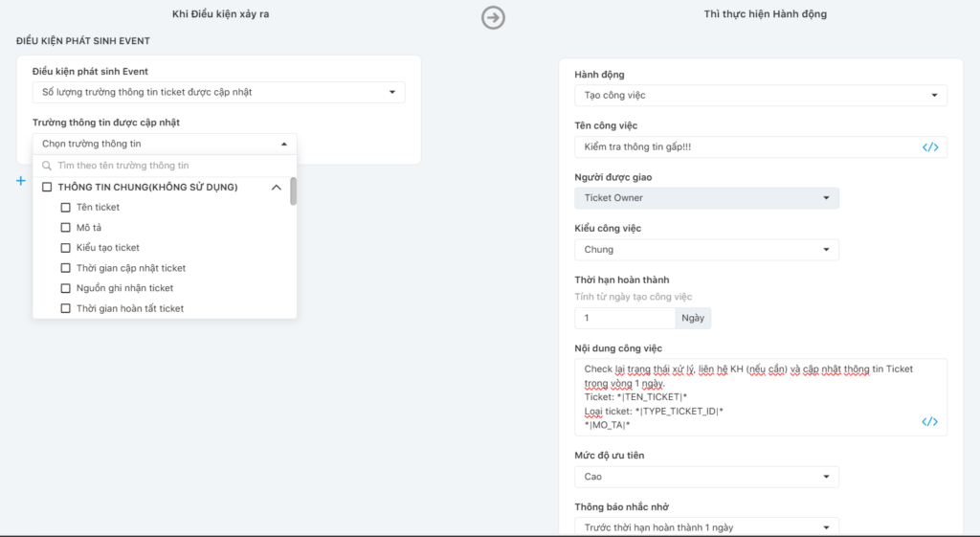Select Thời gian cập nhật ticket checkbox
This screenshot has height=537, width=980.
(x=66, y=268)
